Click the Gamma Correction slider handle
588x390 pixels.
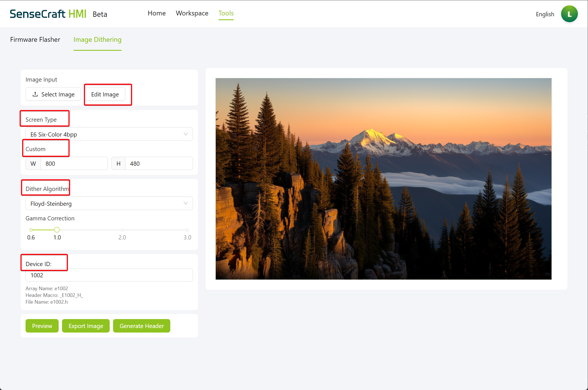(57, 230)
